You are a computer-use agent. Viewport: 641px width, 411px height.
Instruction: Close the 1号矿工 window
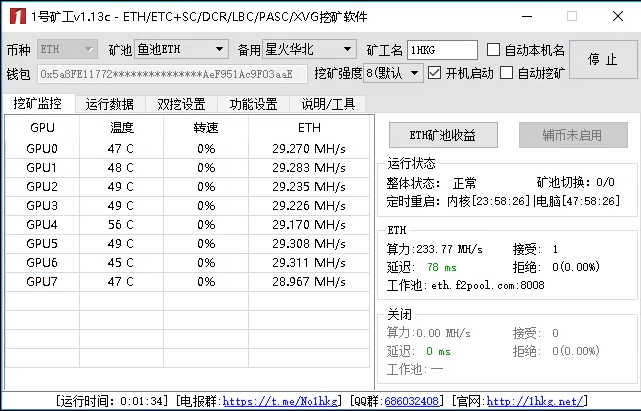click(x=618, y=17)
